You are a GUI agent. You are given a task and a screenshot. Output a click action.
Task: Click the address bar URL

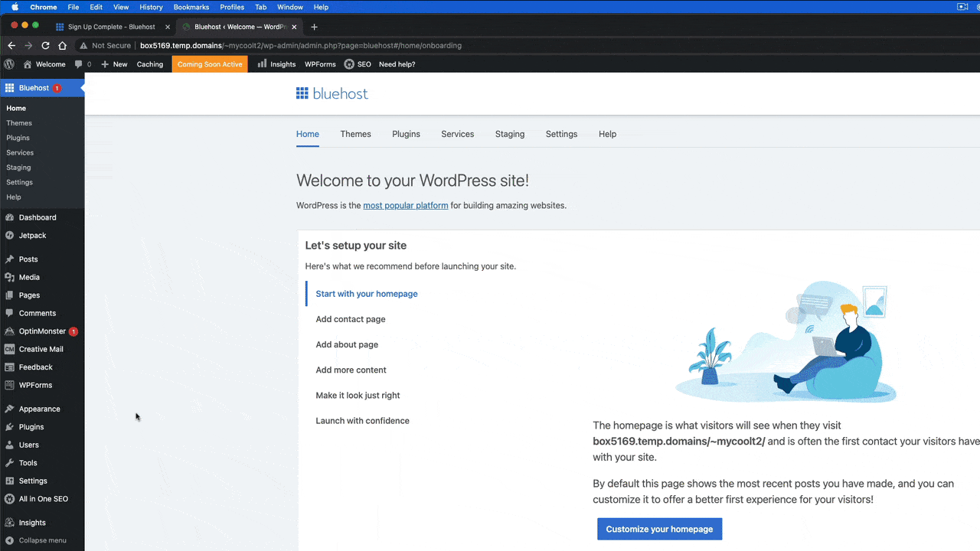(301, 45)
